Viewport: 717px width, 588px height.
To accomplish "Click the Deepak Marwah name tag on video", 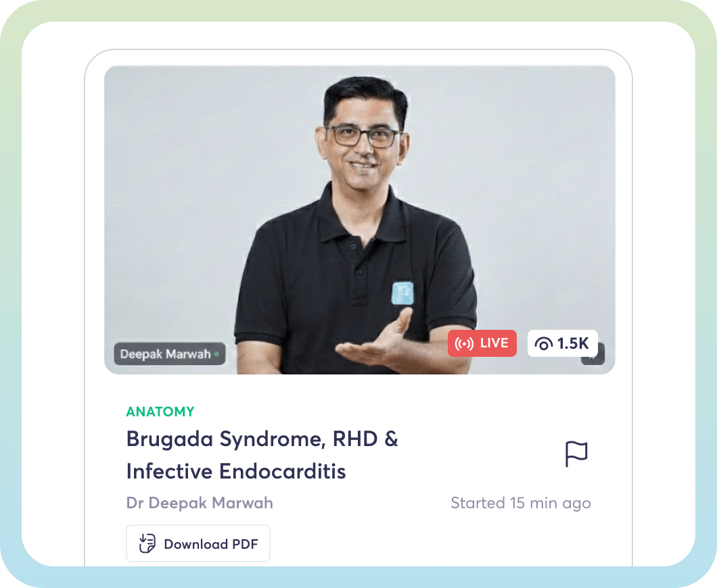I will coord(170,353).
